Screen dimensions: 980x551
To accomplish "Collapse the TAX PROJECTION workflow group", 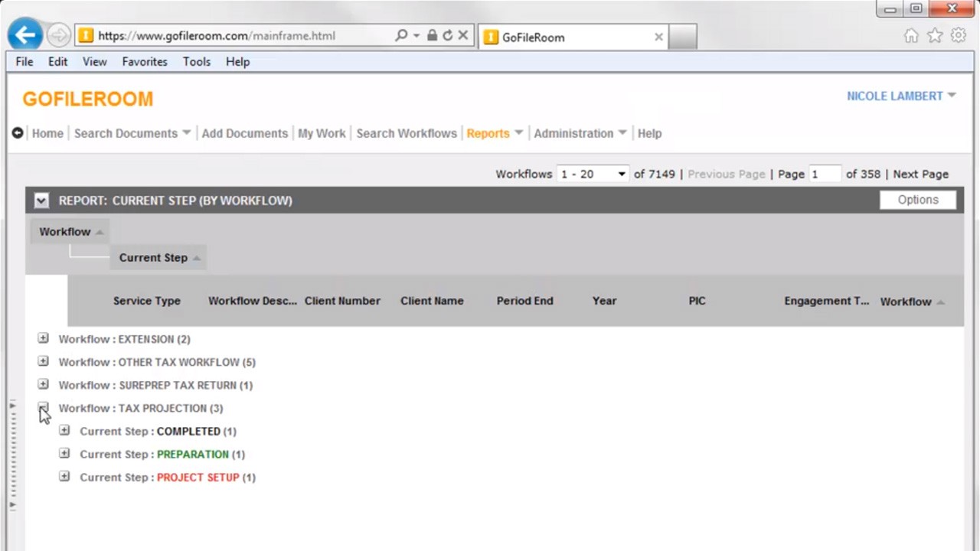I will pos(43,407).
